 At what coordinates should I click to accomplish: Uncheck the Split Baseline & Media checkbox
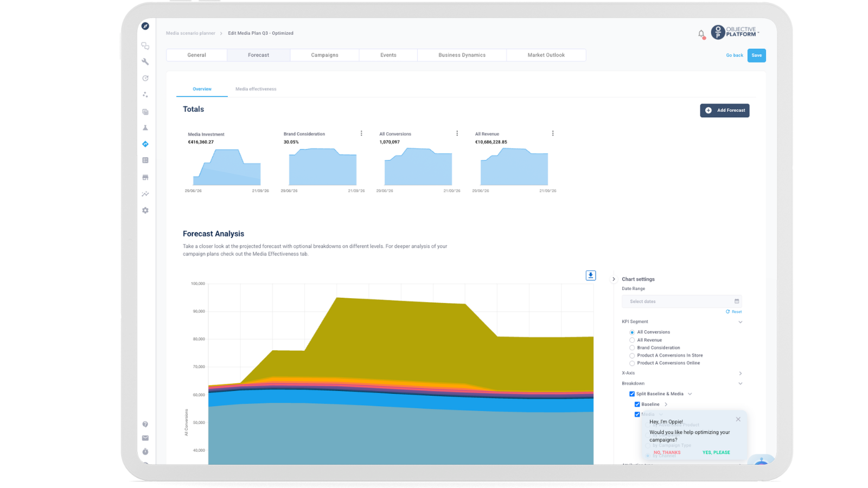click(632, 394)
